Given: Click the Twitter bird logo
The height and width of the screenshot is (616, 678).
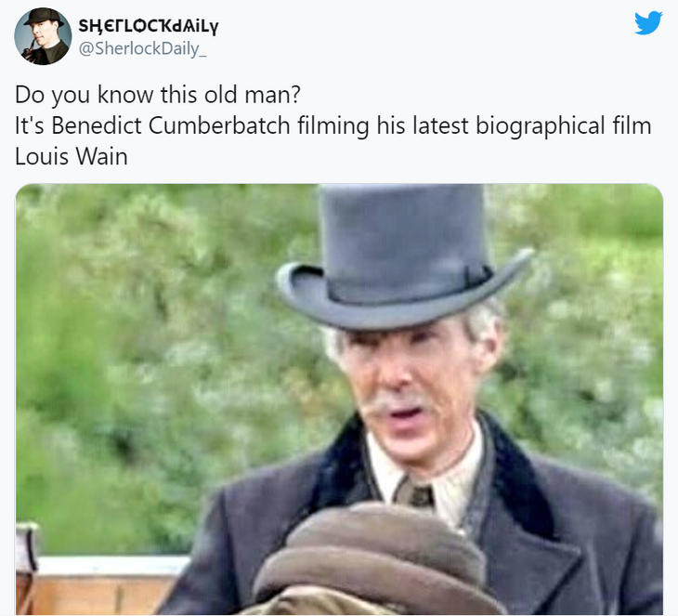Looking at the screenshot, I should pyautogui.click(x=648, y=23).
